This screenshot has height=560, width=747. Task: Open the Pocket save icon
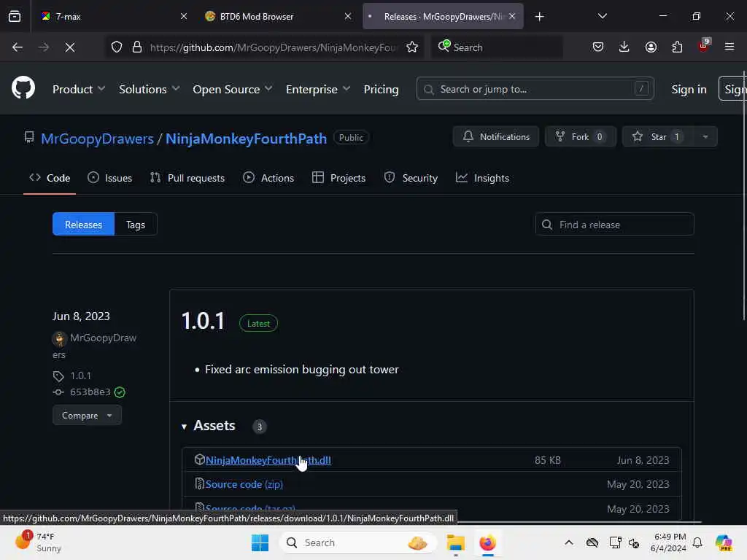598,47
